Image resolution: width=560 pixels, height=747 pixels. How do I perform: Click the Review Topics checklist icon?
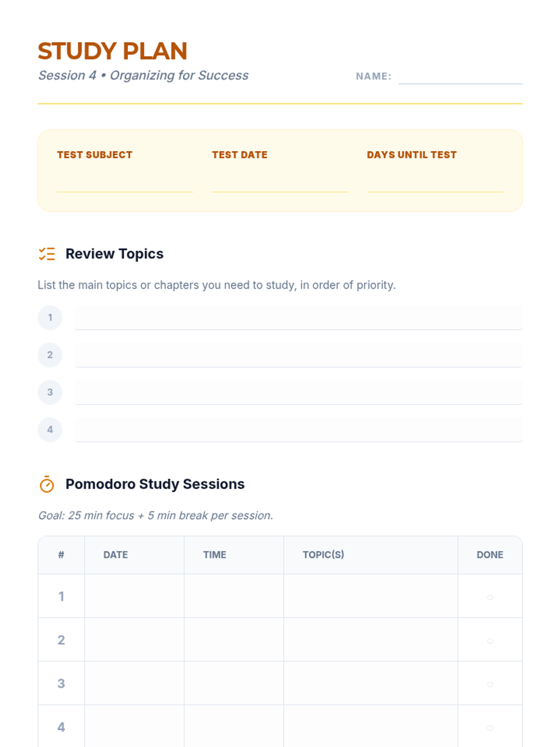tap(47, 254)
